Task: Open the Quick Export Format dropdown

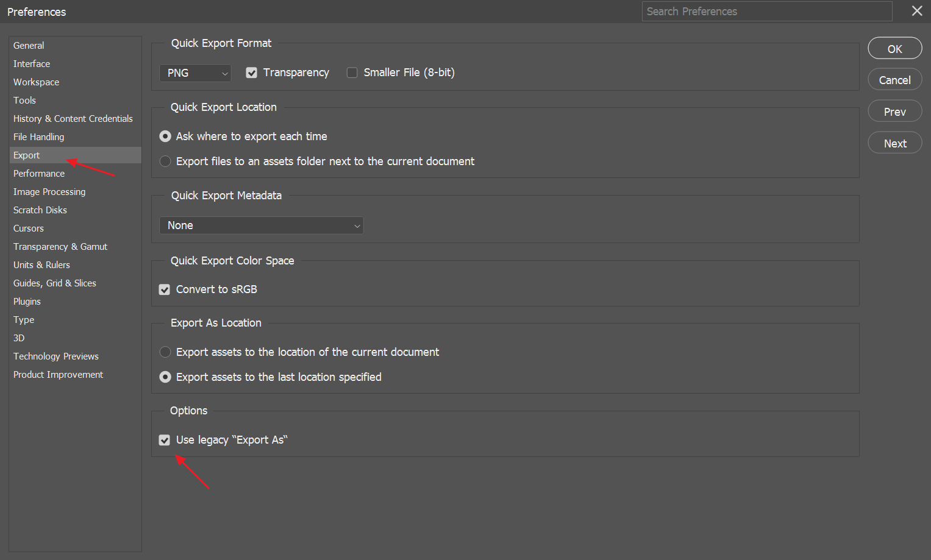Action: tap(195, 73)
